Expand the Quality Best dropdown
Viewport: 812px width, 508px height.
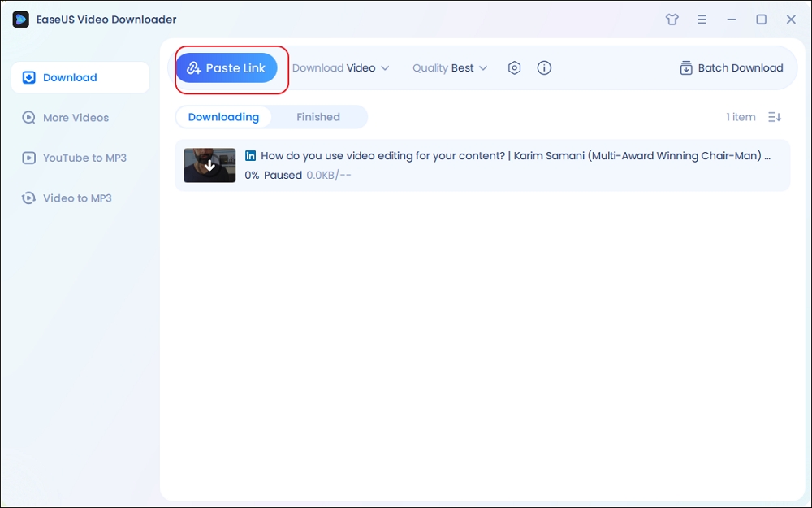pos(450,68)
